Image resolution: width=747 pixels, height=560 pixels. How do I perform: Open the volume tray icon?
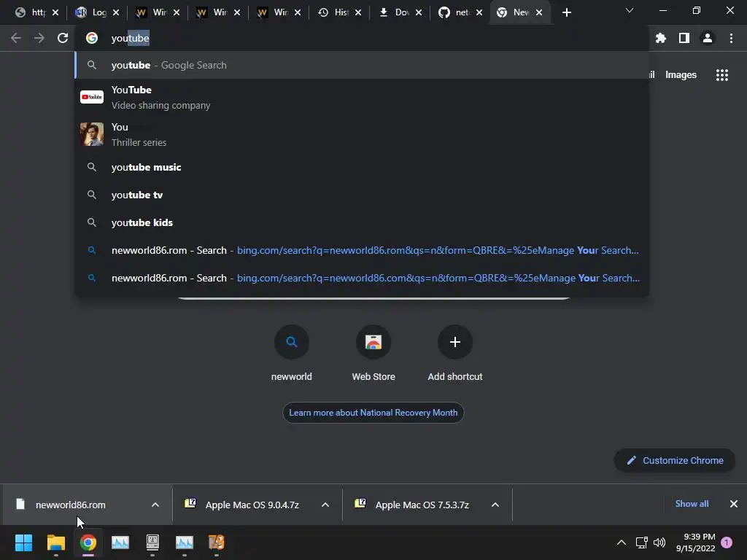click(x=659, y=542)
